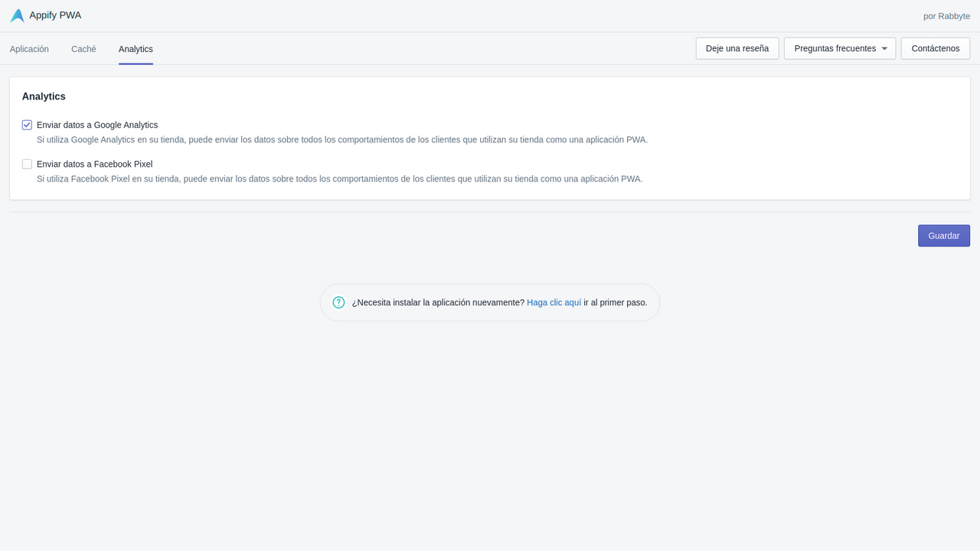
Task: Switch to the Aplicación tab
Action: [x=29, y=49]
